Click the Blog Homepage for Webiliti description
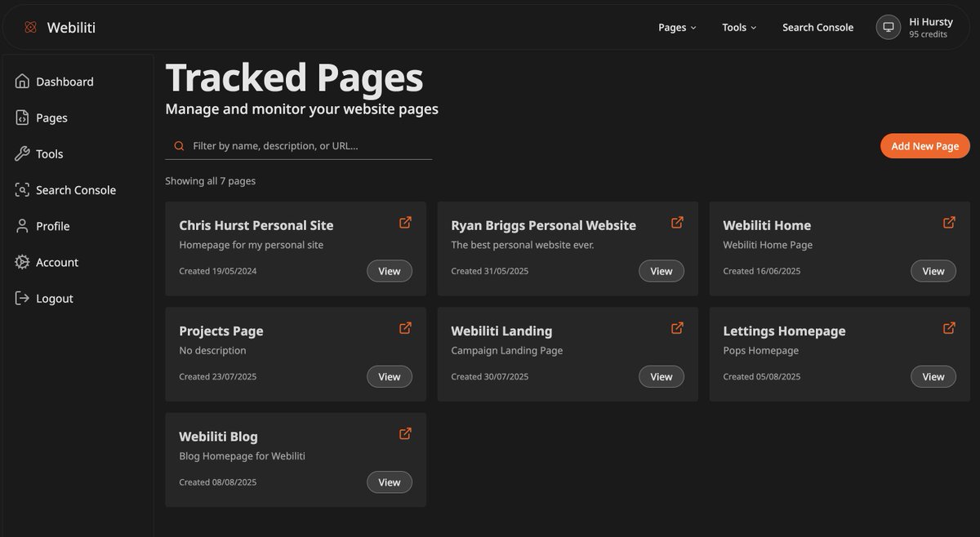 [x=242, y=456]
